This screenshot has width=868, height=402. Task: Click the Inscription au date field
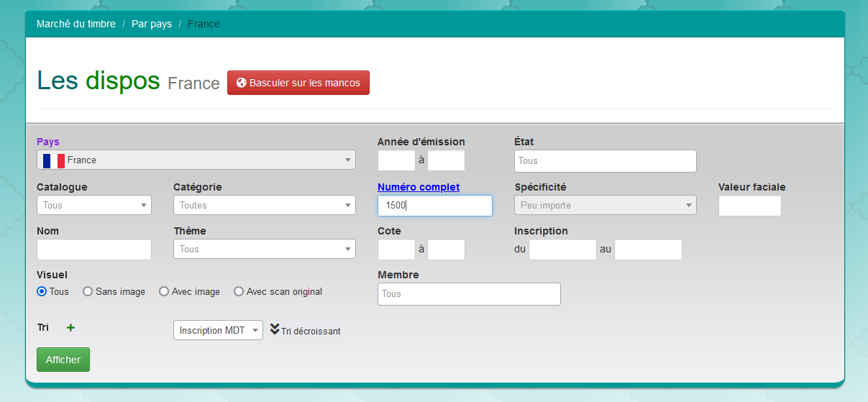coord(649,250)
